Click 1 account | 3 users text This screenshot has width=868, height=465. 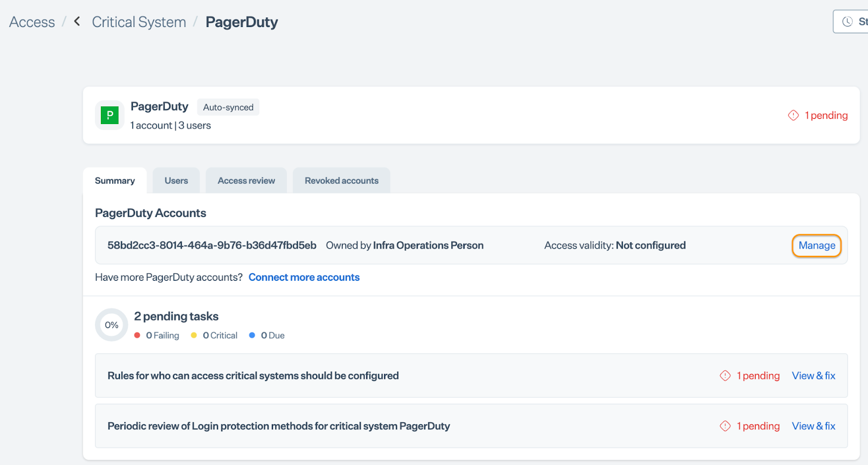171,125
